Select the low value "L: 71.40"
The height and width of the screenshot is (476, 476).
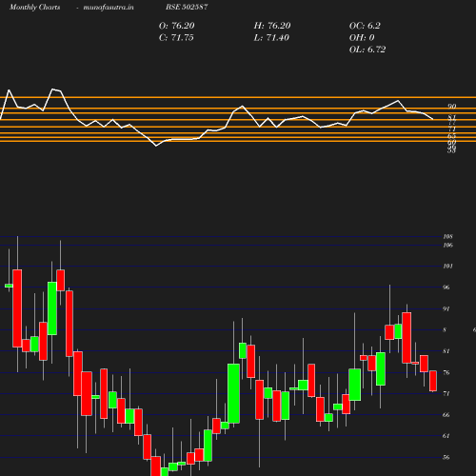click(x=271, y=38)
